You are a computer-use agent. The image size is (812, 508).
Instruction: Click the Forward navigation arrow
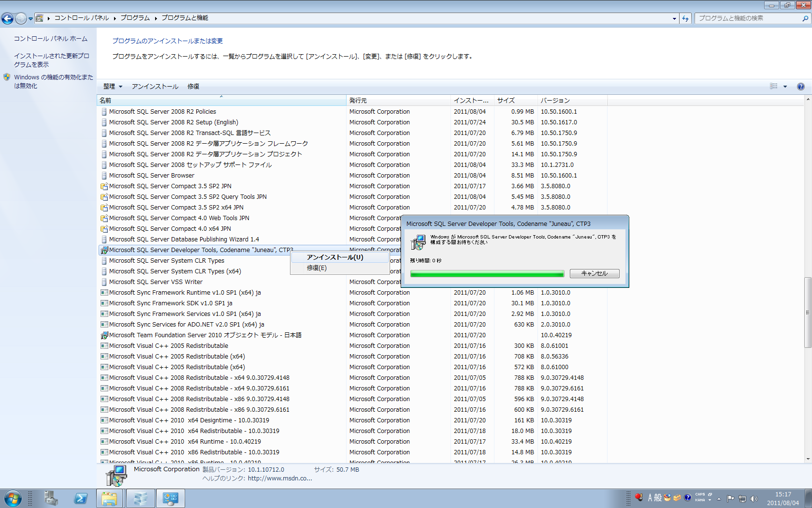[21, 18]
